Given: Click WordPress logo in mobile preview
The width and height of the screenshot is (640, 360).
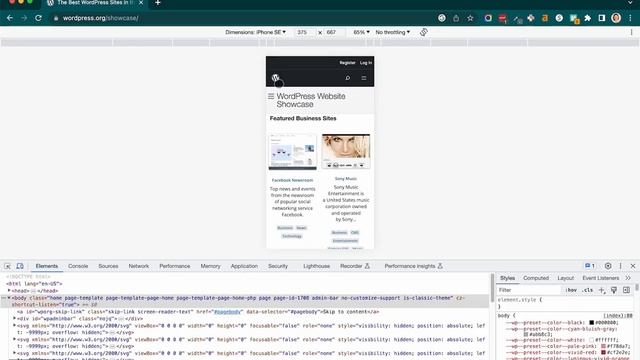Looking at the screenshot, I should point(276,78).
